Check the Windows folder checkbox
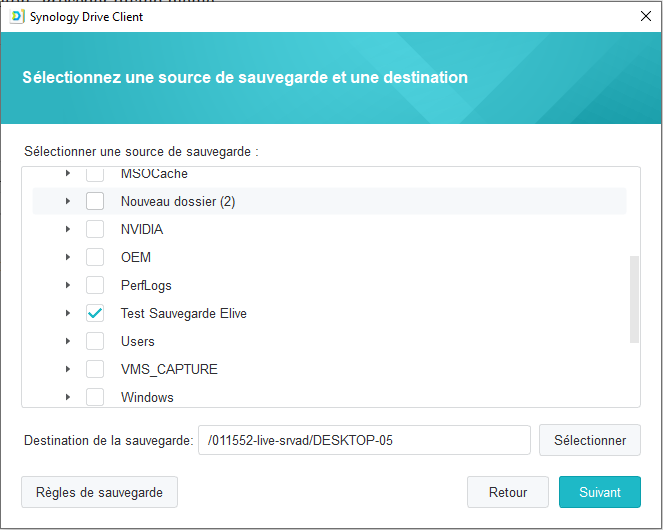Screen dimensions: 663x530 coord(95,397)
